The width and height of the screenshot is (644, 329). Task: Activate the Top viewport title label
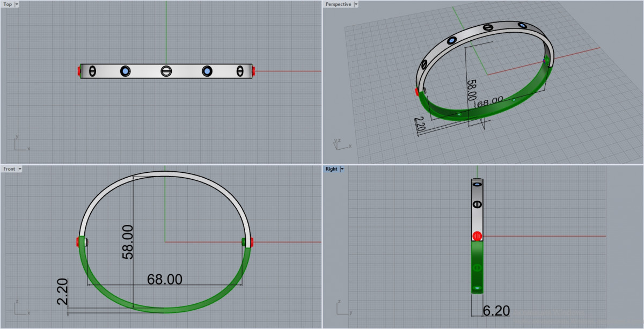(x=8, y=4)
